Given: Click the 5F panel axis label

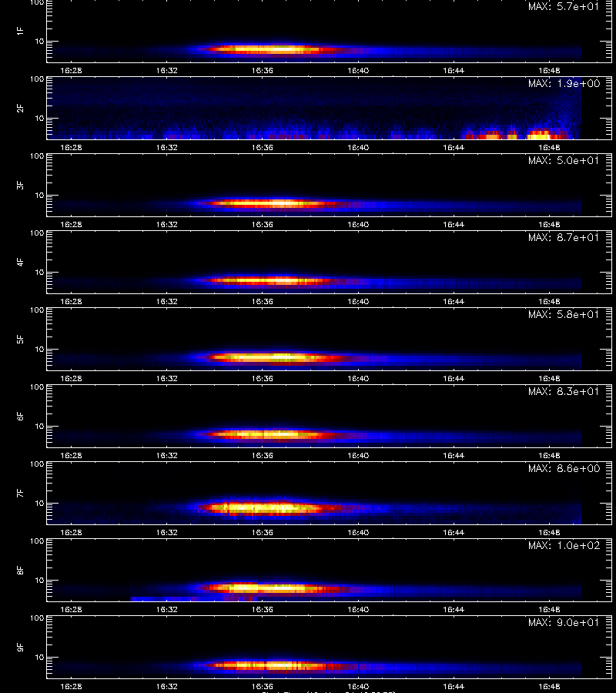Looking at the screenshot, I should coord(20,339).
